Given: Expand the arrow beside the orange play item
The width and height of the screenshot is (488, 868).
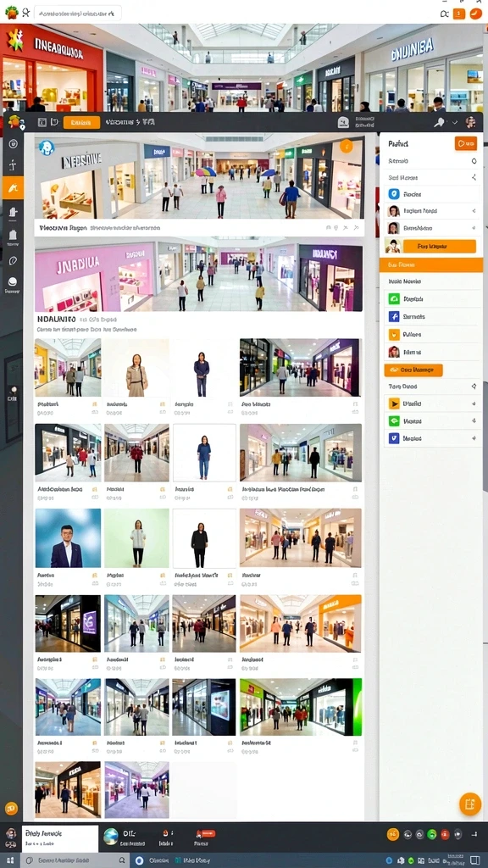Looking at the screenshot, I should click(474, 403).
